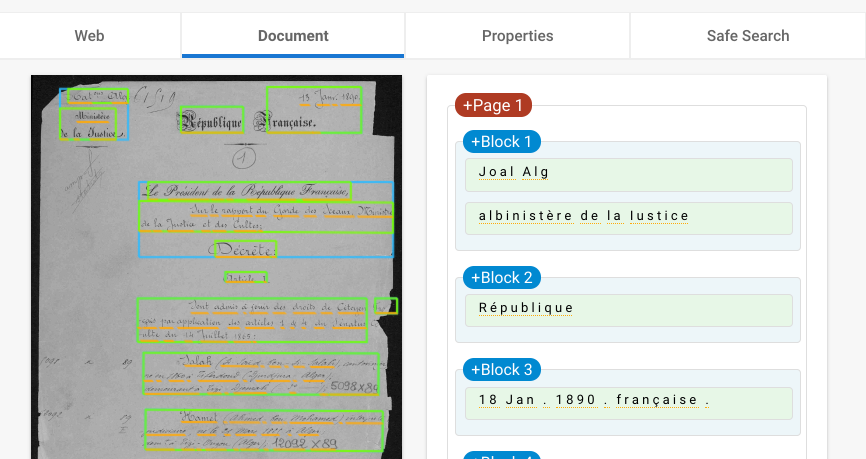Select the Document tab
This screenshot has width=866, height=459.
(x=293, y=36)
